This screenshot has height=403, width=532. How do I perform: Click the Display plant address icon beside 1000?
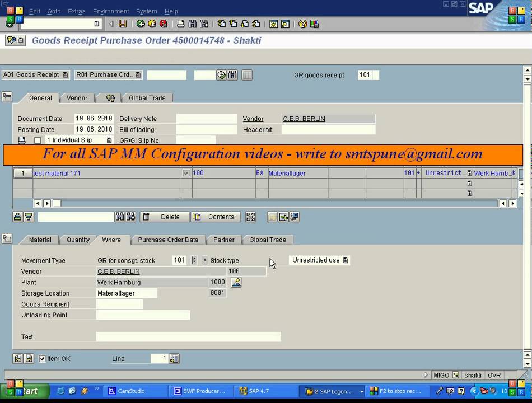tap(236, 282)
